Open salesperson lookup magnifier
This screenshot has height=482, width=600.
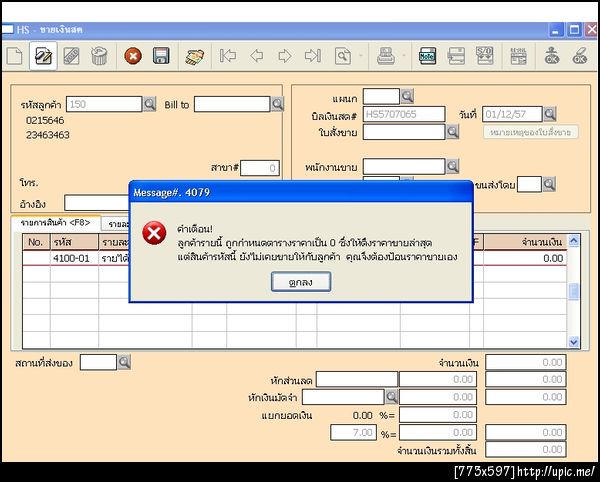452,166
